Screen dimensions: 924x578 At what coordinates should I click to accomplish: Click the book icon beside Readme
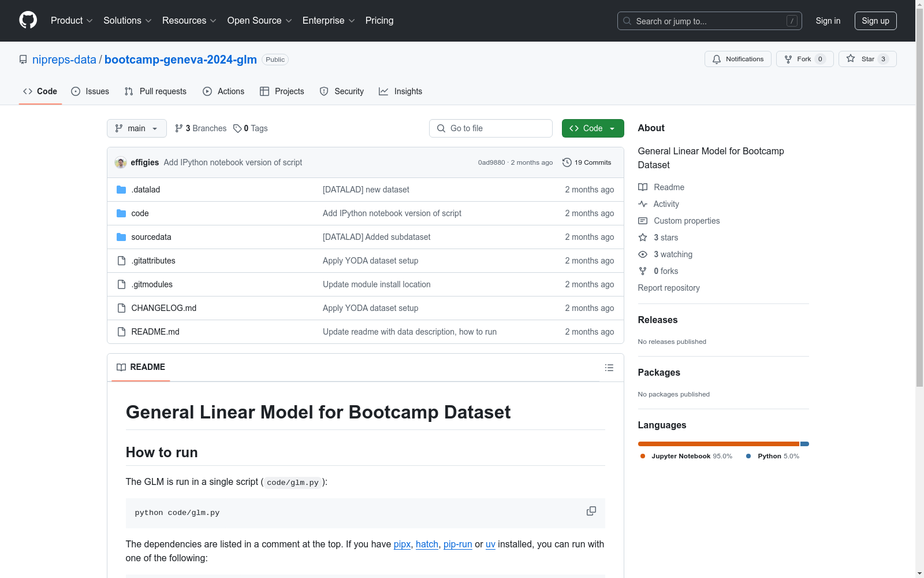[x=643, y=187]
